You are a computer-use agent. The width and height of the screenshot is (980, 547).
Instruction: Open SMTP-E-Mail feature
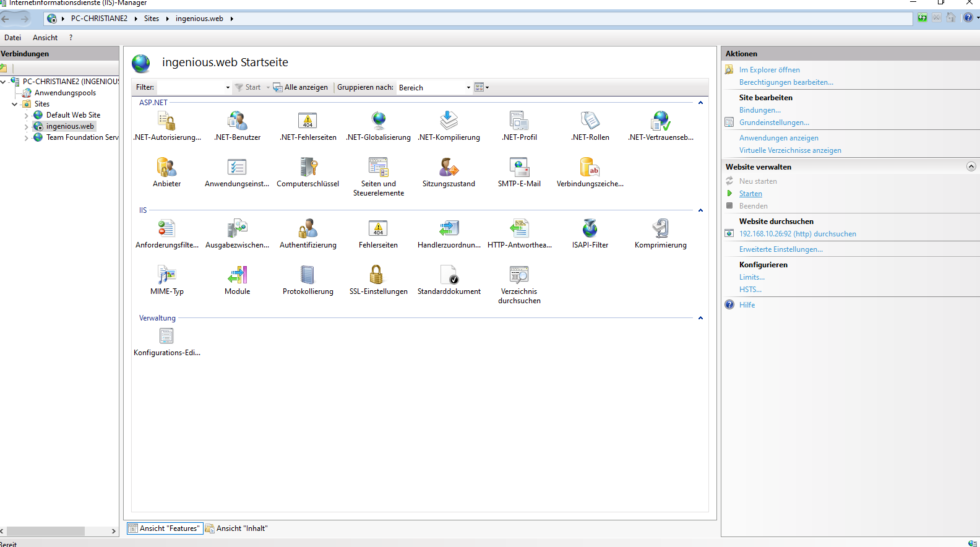[x=519, y=173]
